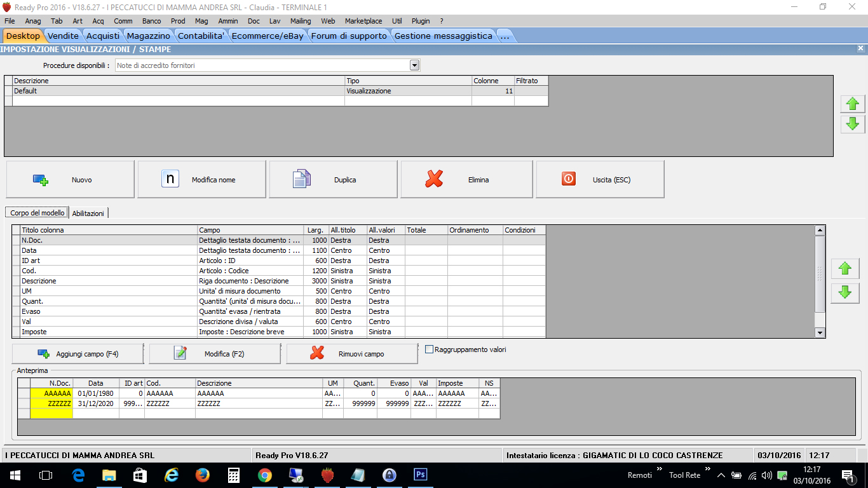Click volume icon in system tray
Viewport: 868px width, 488px height.
[x=767, y=475]
